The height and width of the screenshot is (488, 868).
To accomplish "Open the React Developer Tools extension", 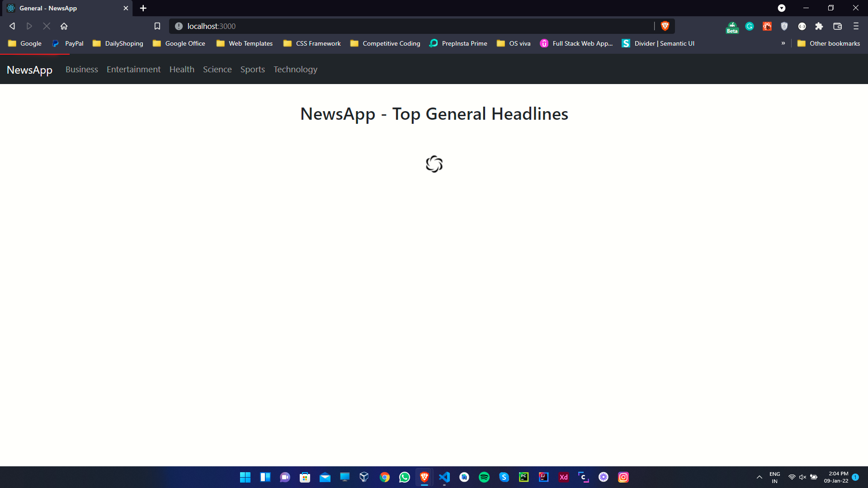I will point(767,26).
